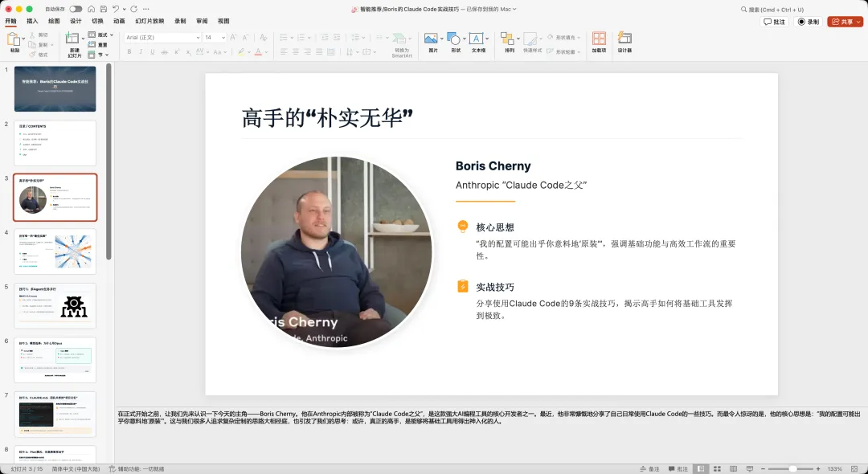Screen dimensions: 868x474
Task: Click the decrease font size icon
Action: click(x=244, y=37)
